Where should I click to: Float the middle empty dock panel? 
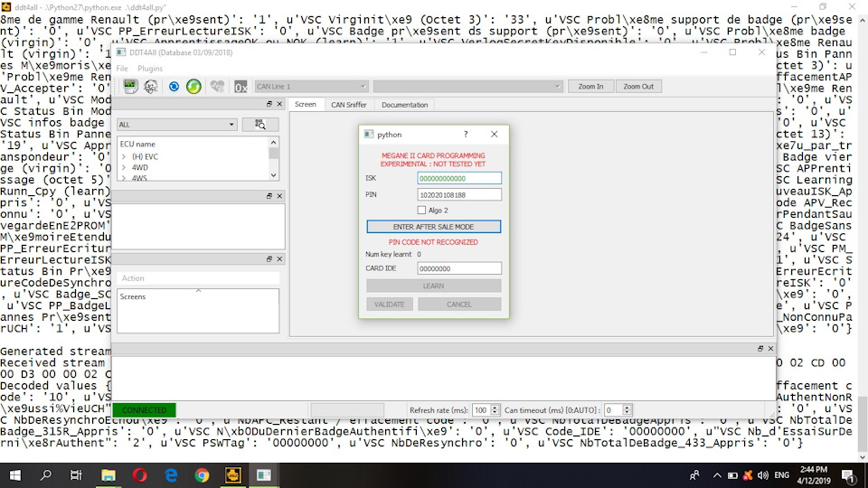click(x=269, y=196)
